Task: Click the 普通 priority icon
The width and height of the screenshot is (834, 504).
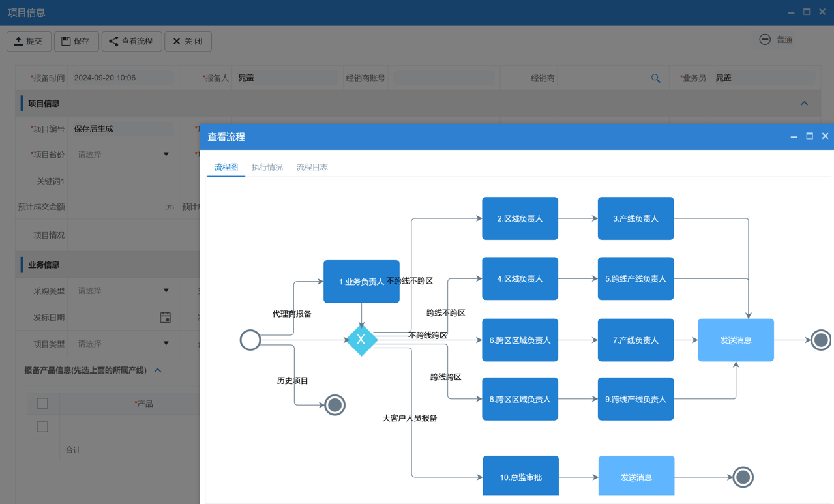Action: pos(765,40)
